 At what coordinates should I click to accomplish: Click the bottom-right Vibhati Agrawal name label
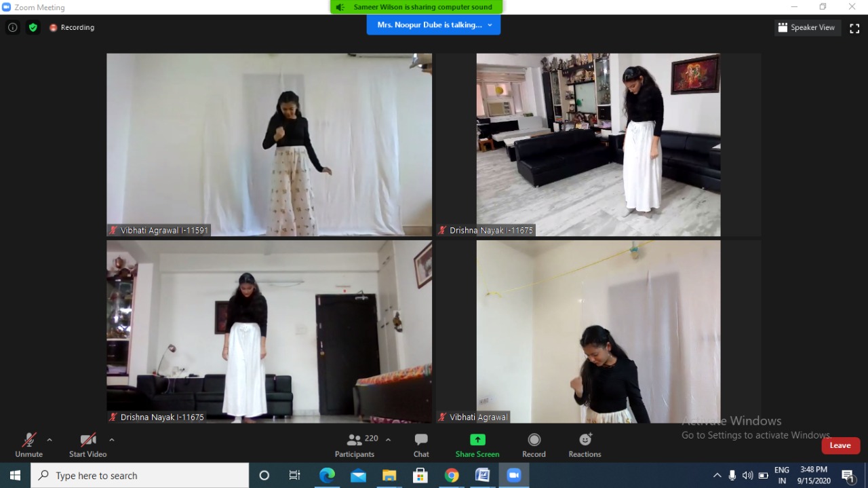473,417
